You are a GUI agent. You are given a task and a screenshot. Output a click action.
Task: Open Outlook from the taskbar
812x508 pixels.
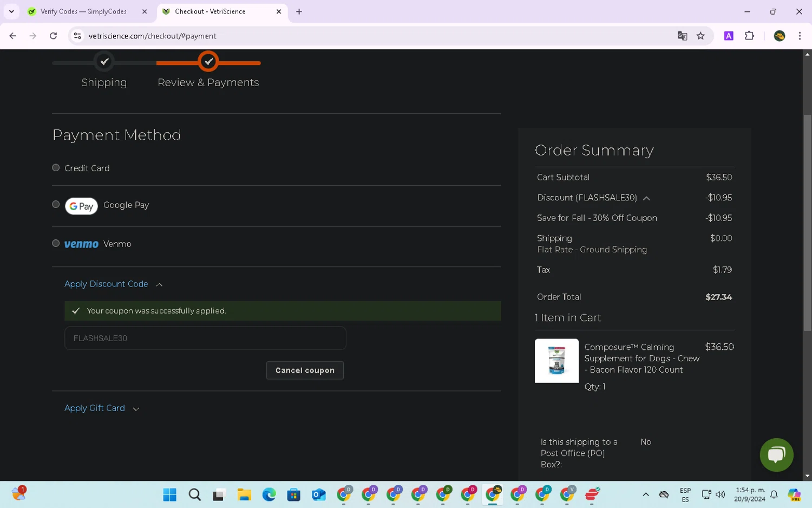(319, 494)
